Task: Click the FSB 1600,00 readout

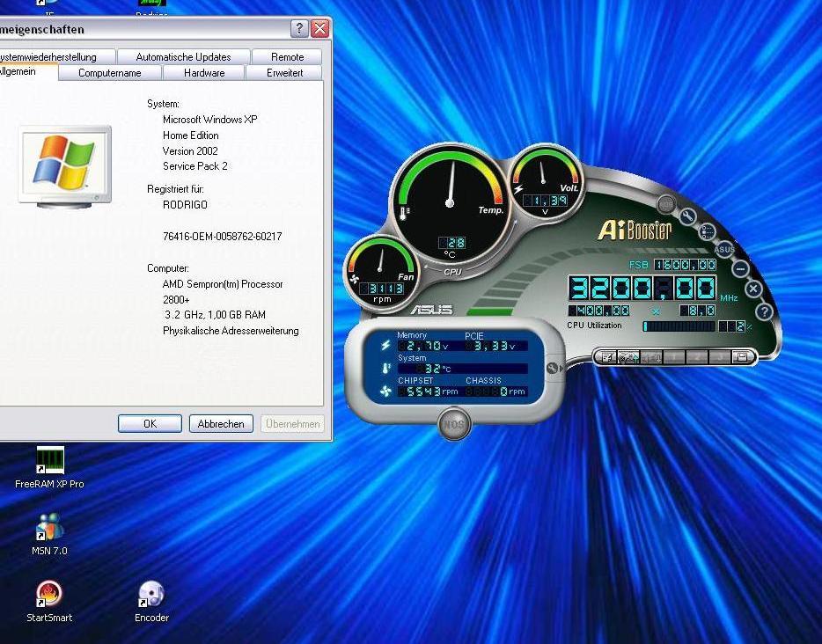Action: pos(686,265)
